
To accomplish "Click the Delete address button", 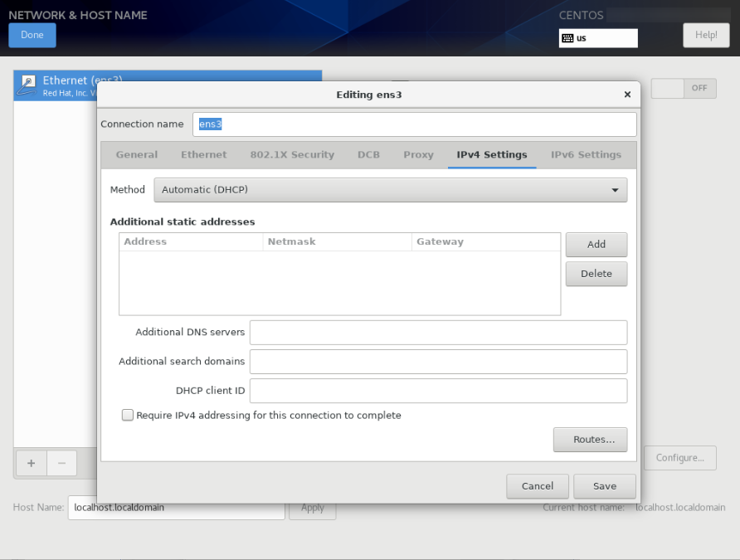I will pyautogui.click(x=596, y=274).
